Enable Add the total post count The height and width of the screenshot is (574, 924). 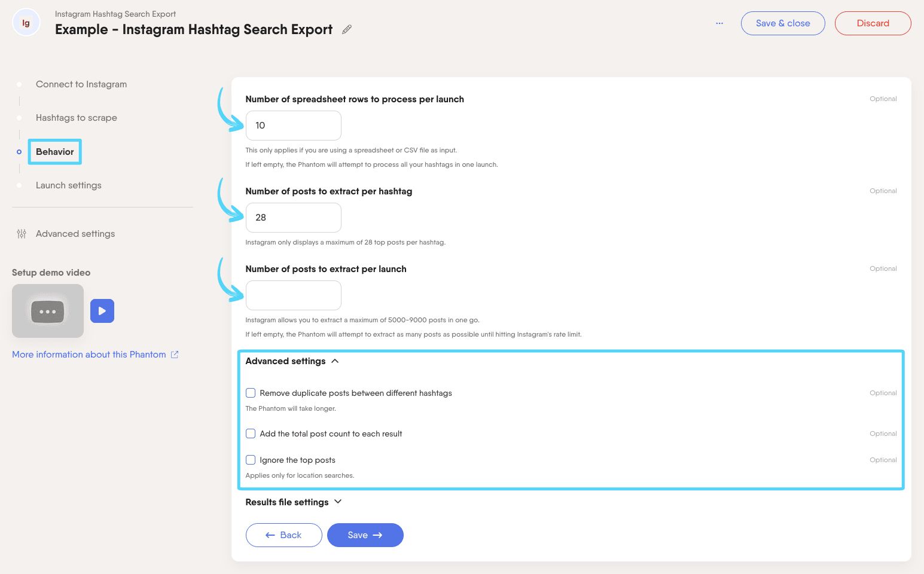(x=251, y=433)
